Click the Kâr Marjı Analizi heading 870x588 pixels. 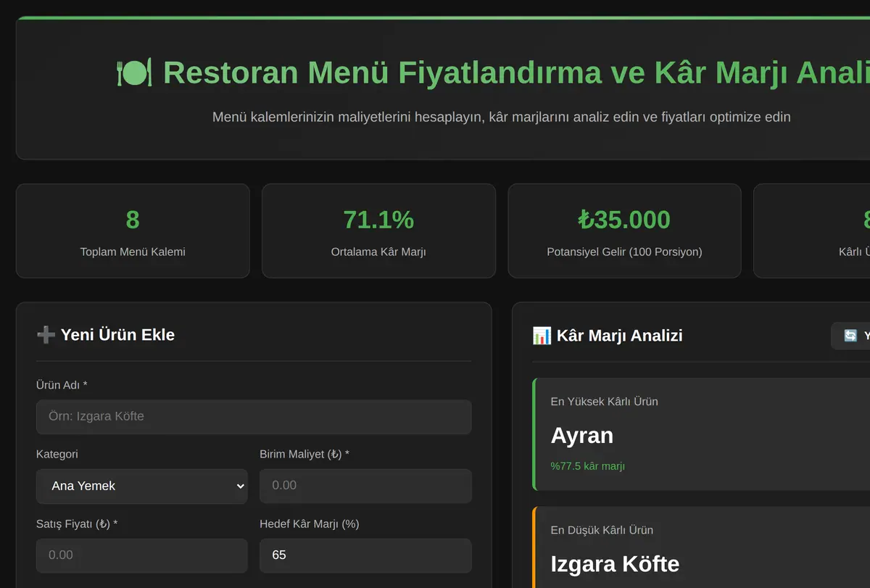pyautogui.click(x=620, y=336)
